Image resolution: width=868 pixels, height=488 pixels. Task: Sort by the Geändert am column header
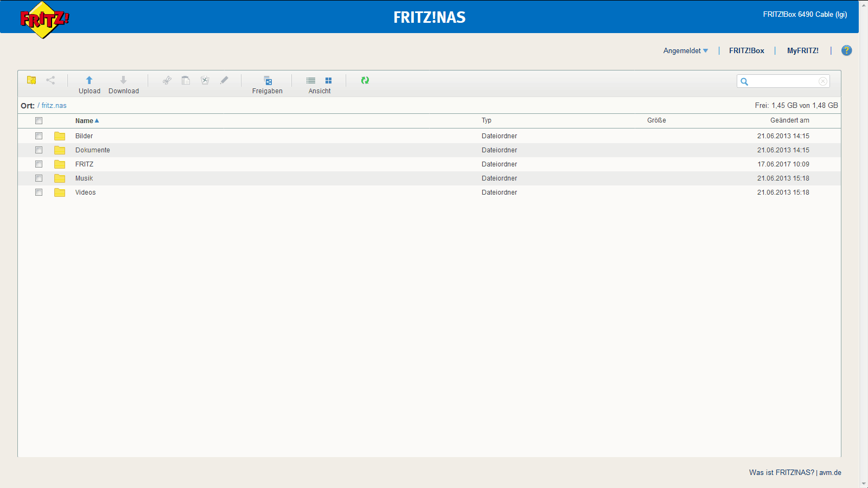(789, 120)
